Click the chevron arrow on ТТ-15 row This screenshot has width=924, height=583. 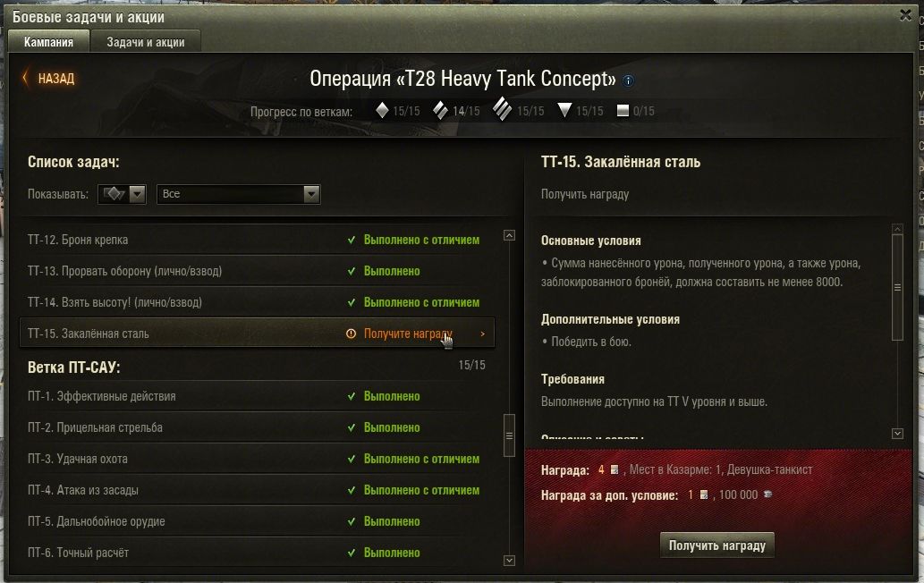pos(483,334)
